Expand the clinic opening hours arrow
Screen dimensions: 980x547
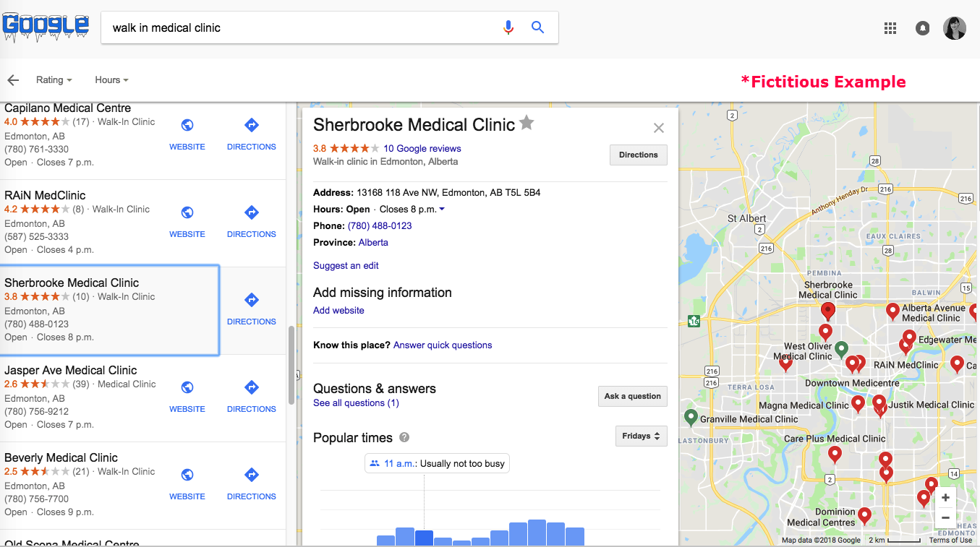(x=442, y=210)
